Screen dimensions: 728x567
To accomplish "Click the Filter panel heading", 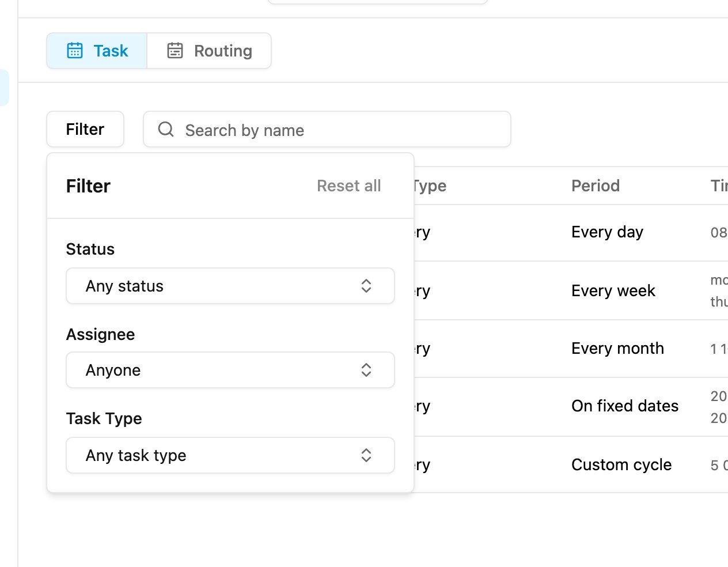I will 88,186.
